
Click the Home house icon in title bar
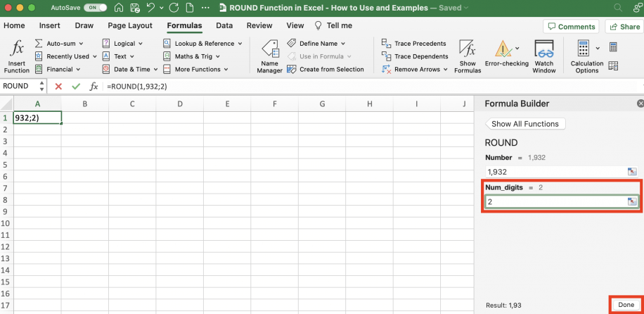(x=119, y=8)
